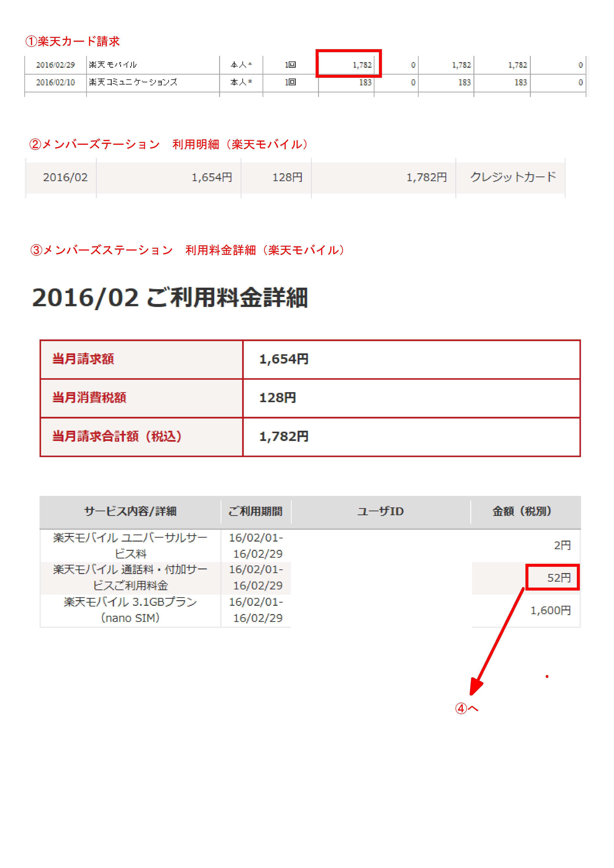
Task: Click the 楽天コミュニケーションズ merchant name
Action: pyautogui.click(x=133, y=82)
